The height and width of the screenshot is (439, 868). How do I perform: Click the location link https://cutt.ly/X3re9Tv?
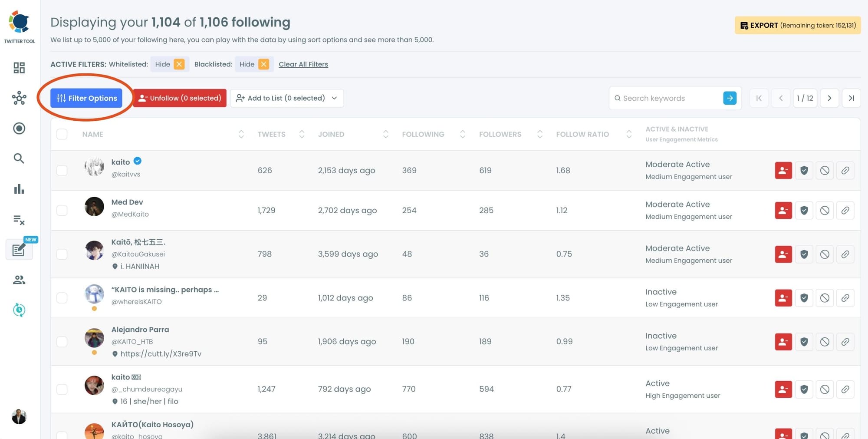tap(161, 354)
